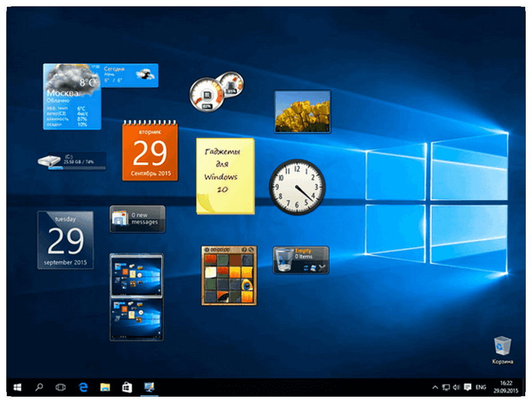Click the active desktop gadgets taskbar app

point(149,387)
